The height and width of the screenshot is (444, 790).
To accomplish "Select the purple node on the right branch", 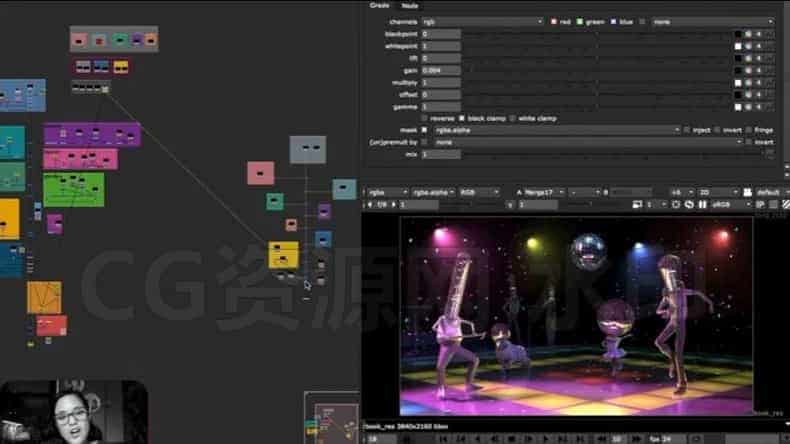I will (324, 211).
